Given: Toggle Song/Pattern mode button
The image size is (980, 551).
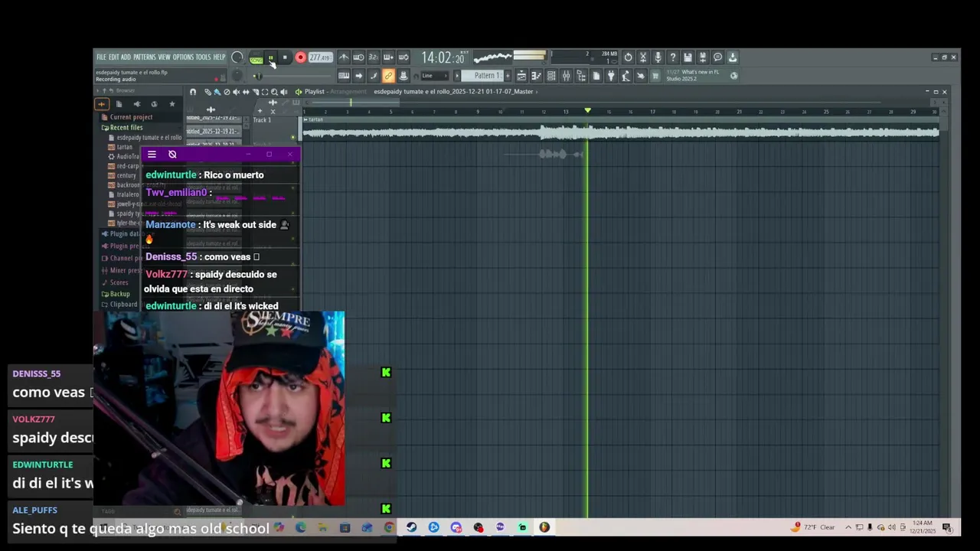Looking at the screenshot, I should (256, 57).
